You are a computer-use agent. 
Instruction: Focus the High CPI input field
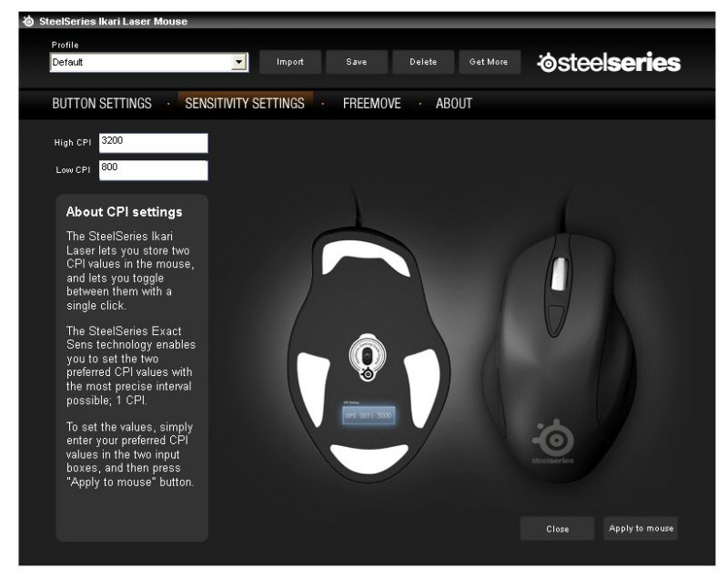pos(153,143)
